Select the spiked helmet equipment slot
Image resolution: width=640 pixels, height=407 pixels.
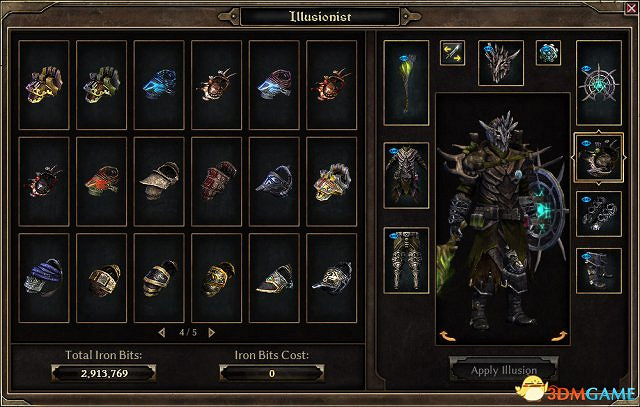pos(501,63)
